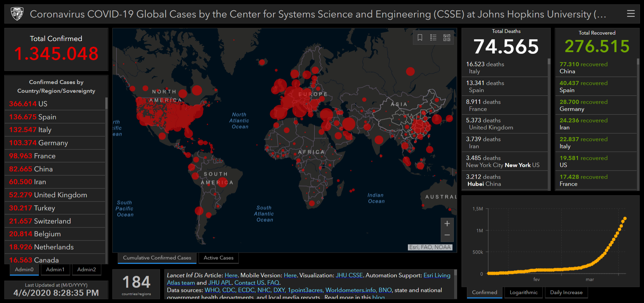644x303 pixels.
Task: Open the JHU APL link
Action: pyautogui.click(x=220, y=283)
